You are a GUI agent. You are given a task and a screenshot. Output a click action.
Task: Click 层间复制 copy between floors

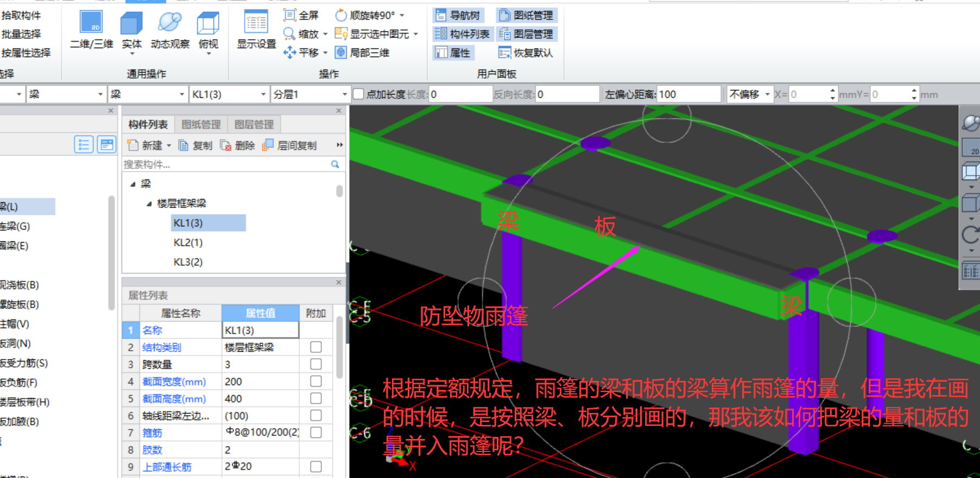tap(290, 145)
